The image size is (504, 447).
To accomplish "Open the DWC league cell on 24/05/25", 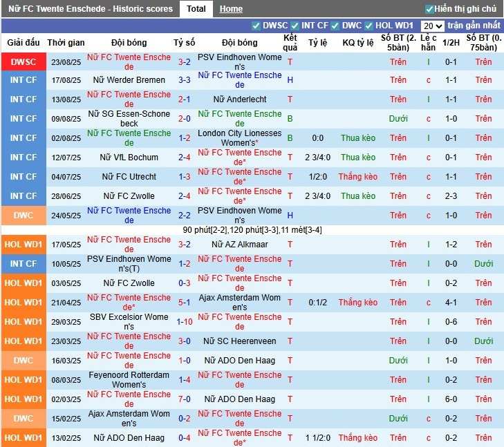I will pyautogui.click(x=24, y=215).
